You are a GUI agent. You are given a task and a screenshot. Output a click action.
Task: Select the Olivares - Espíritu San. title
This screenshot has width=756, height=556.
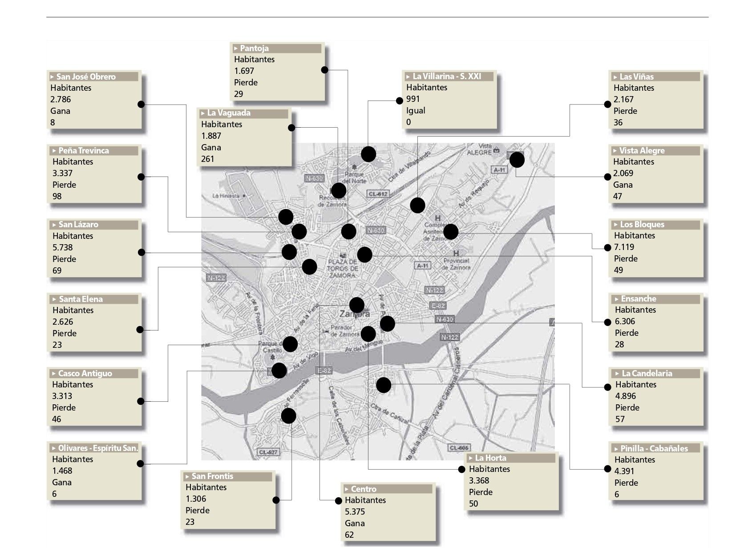click(x=98, y=448)
